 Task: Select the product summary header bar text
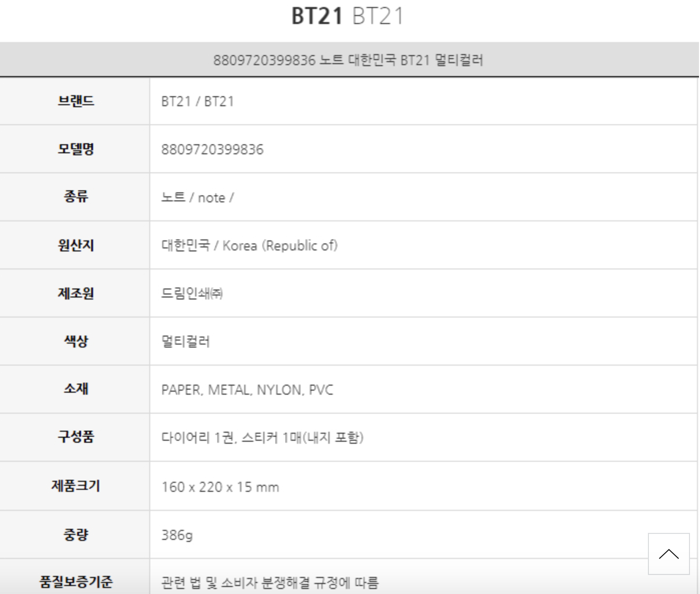348,60
